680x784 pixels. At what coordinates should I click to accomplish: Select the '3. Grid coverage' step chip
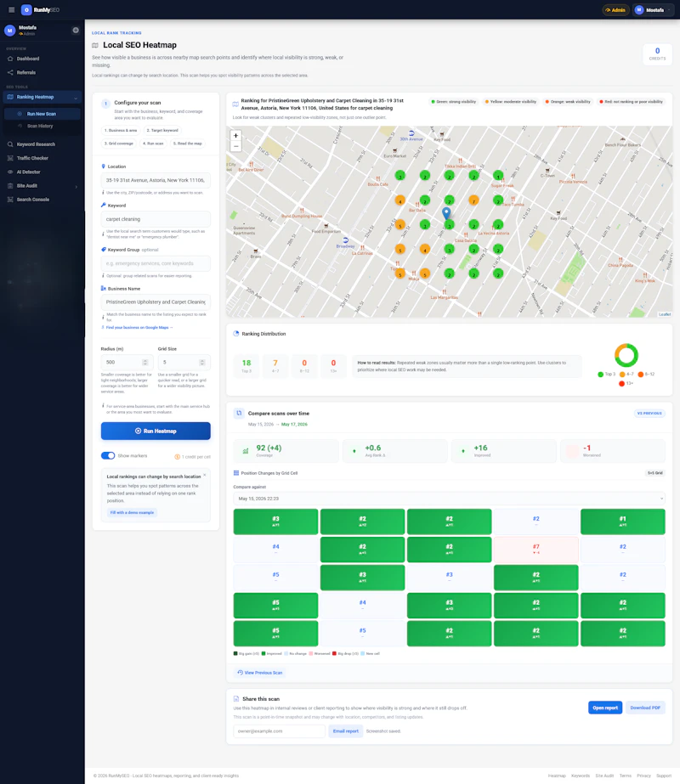119,144
